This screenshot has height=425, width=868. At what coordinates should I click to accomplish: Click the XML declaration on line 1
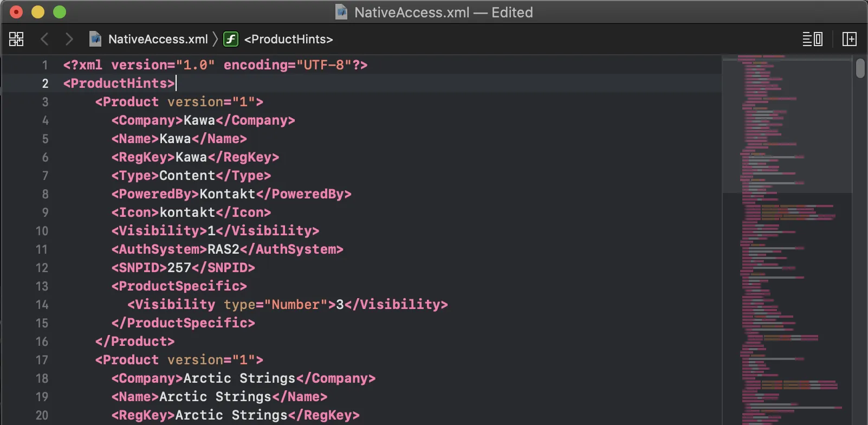point(215,65)
